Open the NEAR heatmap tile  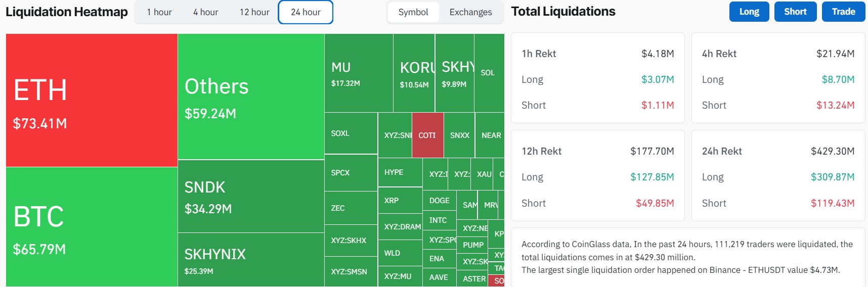pyautogui.click(x=490, y=135)
